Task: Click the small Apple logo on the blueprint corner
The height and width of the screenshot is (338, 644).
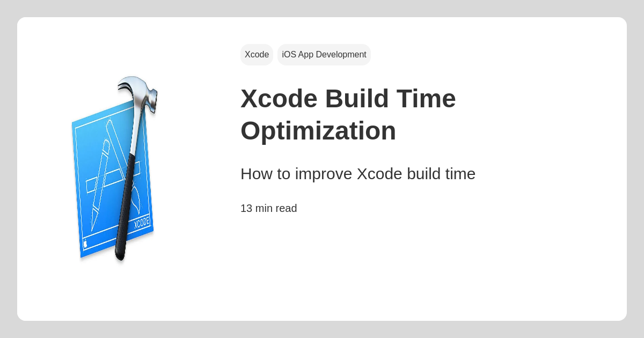Action: pos(85,244)
